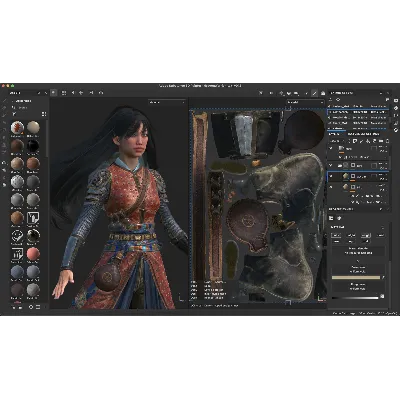Click the second icon under properties panel header

339,218
